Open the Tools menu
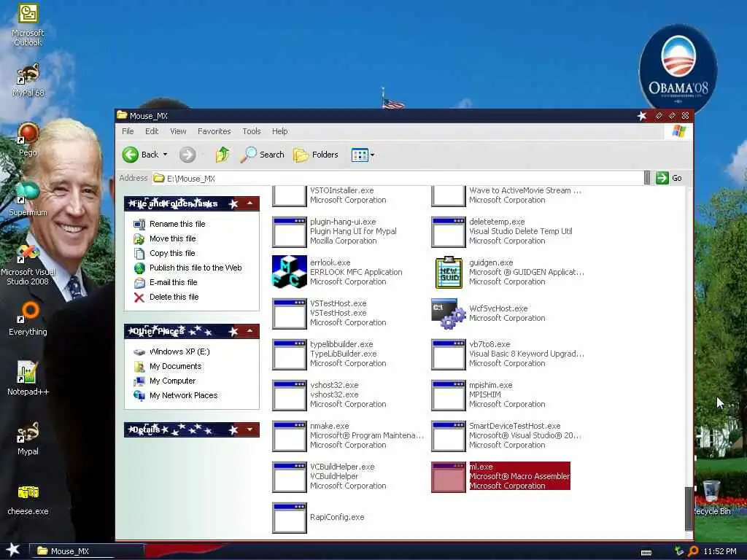The height and width of the screenshot is (560, 747). click(x=252, y=131)
